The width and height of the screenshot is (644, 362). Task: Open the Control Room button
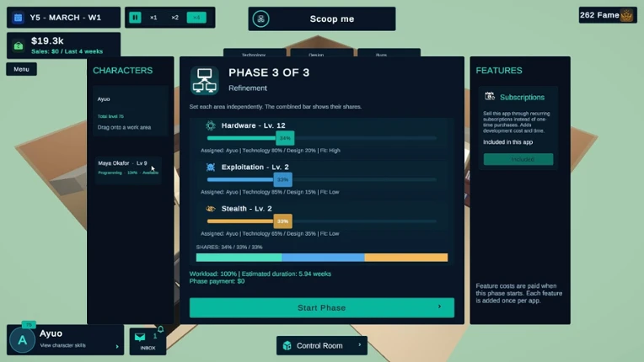click(x=322, y=346)
